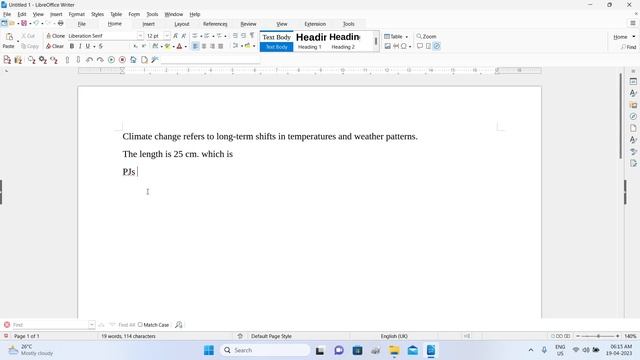Select Justified paragraph alignment
Image resolution: width=640 pixels, height=360 pixels.
pyautogui.click(x=221, y=47)
